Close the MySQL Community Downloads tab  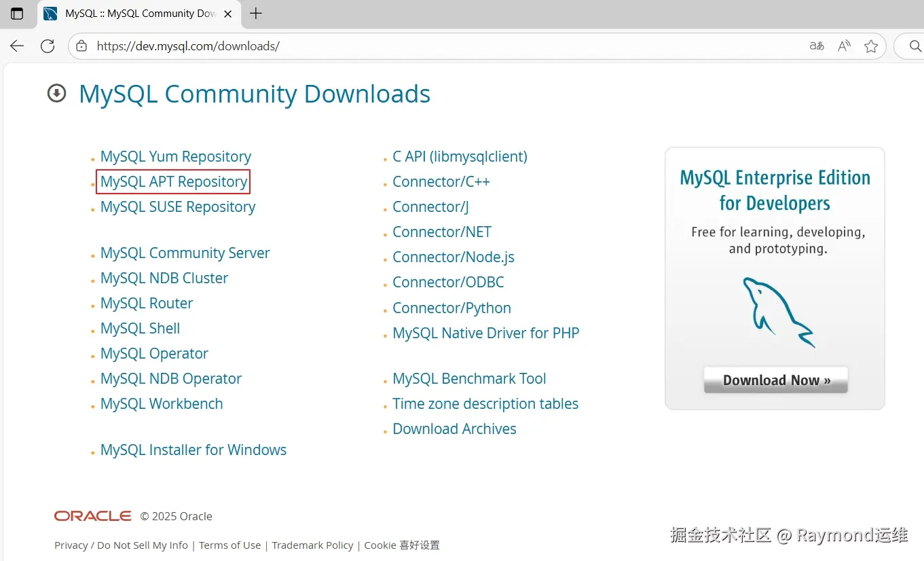coord(228,14)
